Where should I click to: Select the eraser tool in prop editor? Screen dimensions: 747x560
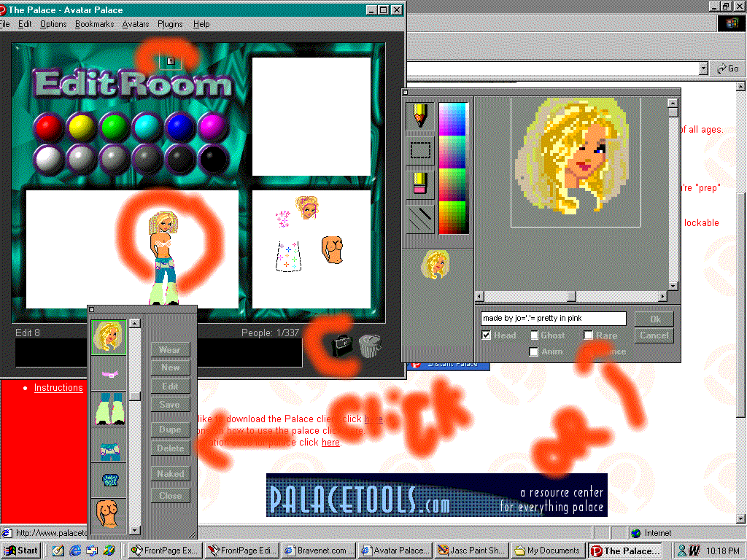(x=419, y=184)
